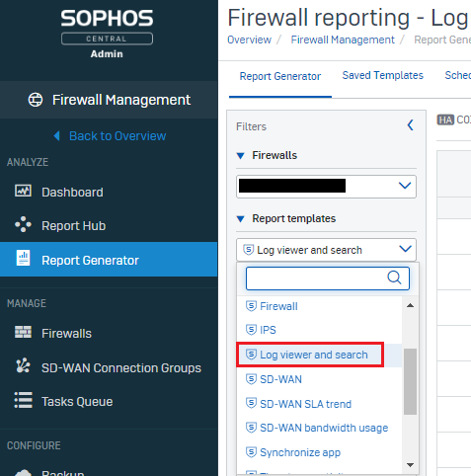The width and height of the screenshot is (471, 476).
Task: Open Dashboard in the sidebar
Action: point(72,193)
